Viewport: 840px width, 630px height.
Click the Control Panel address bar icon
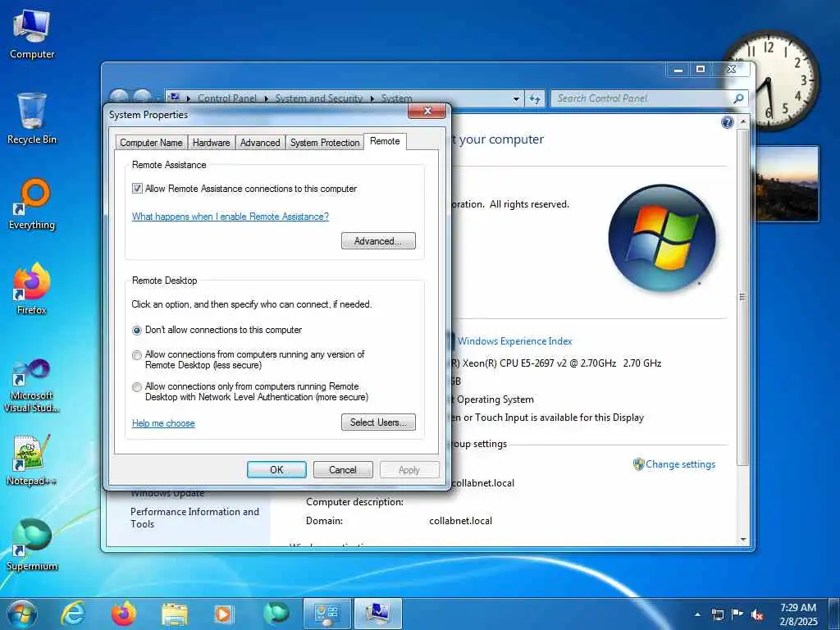click(174, 98)
